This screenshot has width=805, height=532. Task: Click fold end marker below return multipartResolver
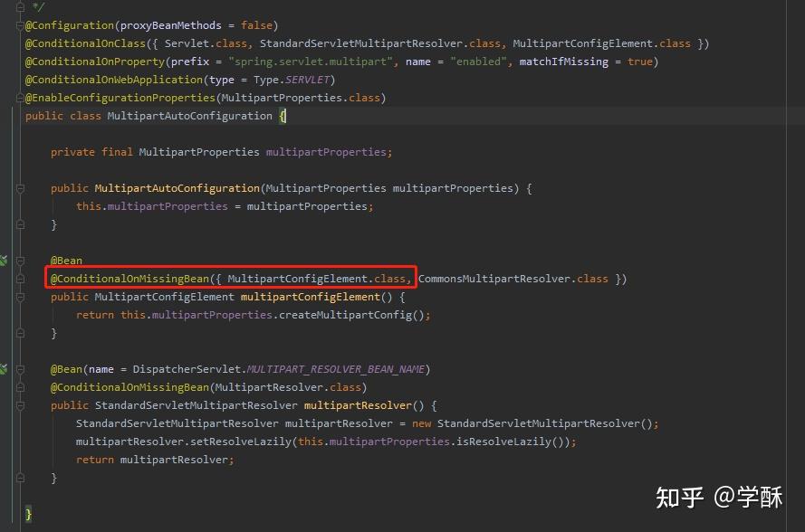(20, 478)
